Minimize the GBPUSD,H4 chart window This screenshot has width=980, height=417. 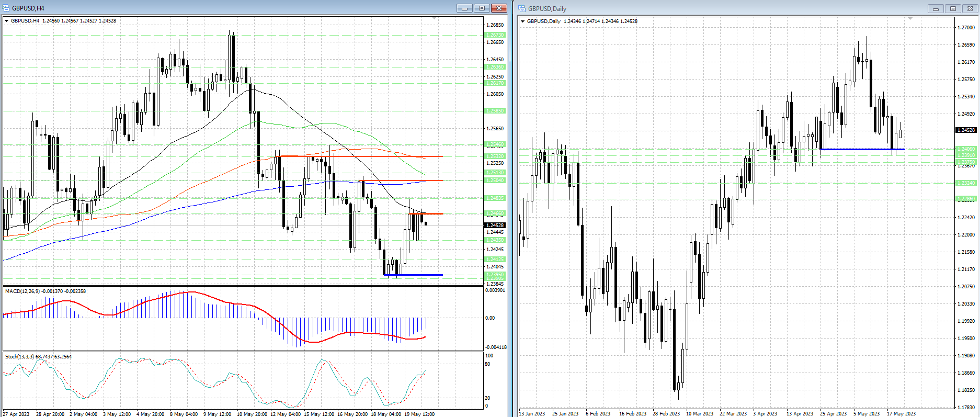464,8
